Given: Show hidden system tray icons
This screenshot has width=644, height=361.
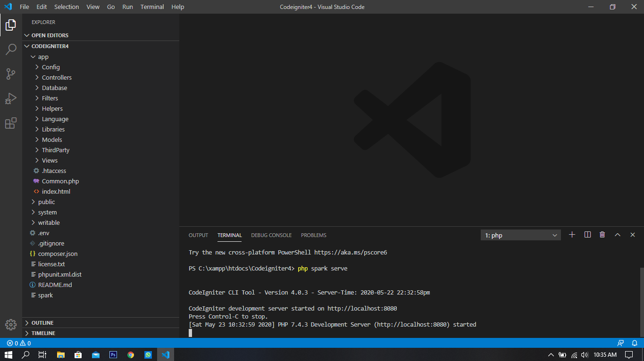Looking at the screenshot, I should [551, 355].
